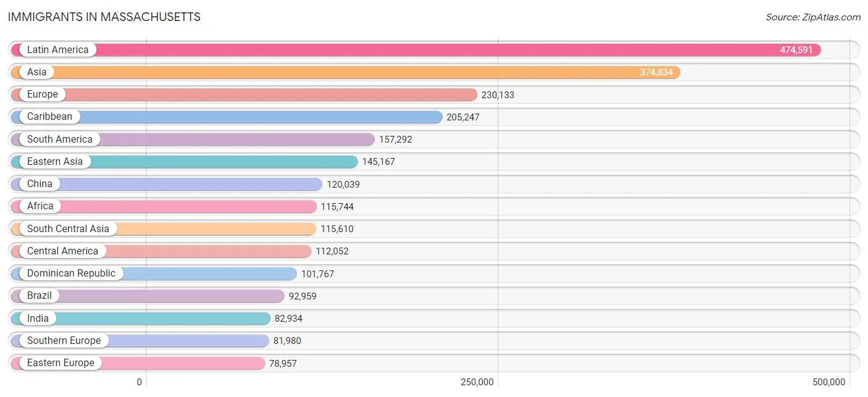Select the South America label pill
The width and height of the screenshot is (868, 397).
(x=59, y=140)
